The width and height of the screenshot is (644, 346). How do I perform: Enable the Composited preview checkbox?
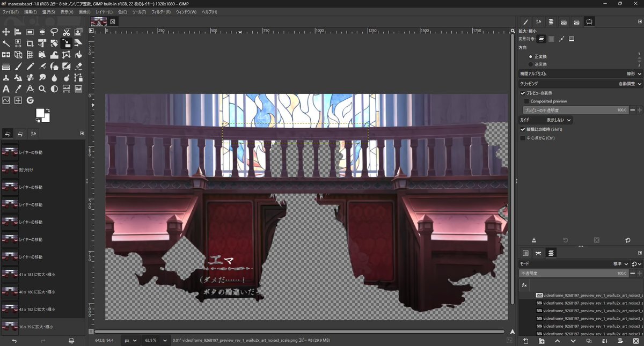coord(526,101)
